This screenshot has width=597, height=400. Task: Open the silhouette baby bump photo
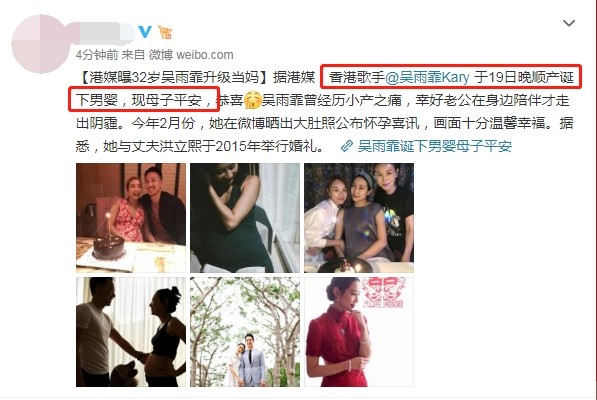(131, 332)
